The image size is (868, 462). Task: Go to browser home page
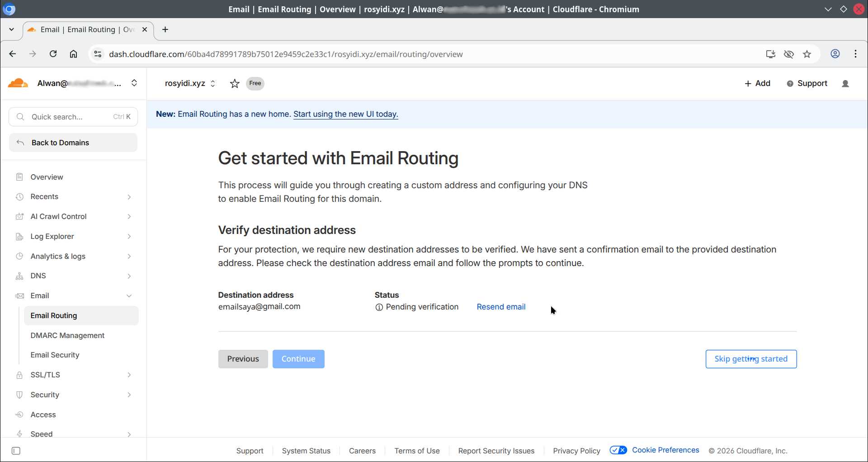[x=73, y=54]
